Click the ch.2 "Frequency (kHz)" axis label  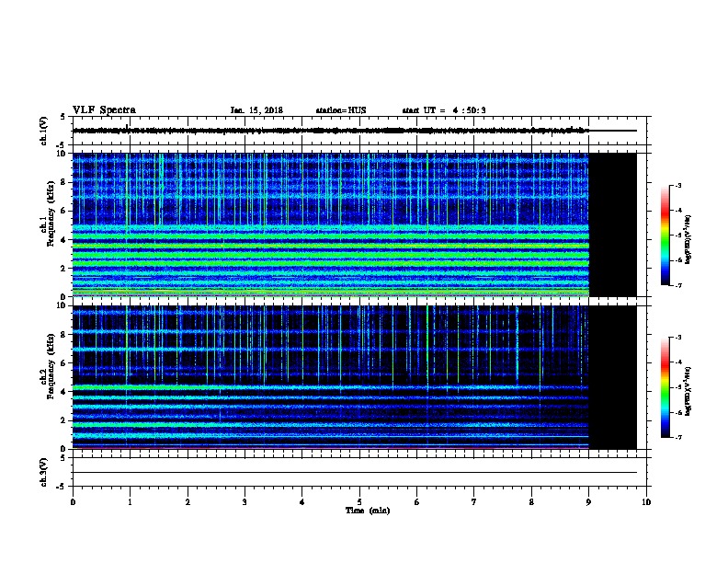point(51,366)
